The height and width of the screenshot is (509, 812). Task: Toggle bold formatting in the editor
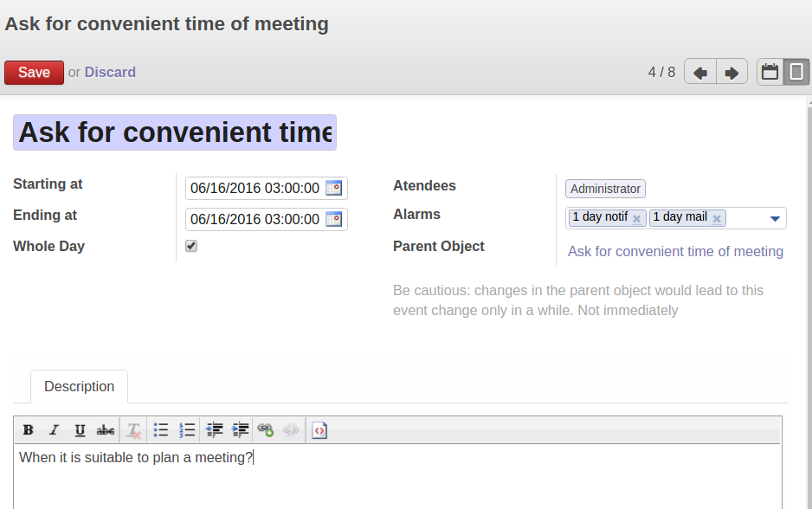pos(29,430)
